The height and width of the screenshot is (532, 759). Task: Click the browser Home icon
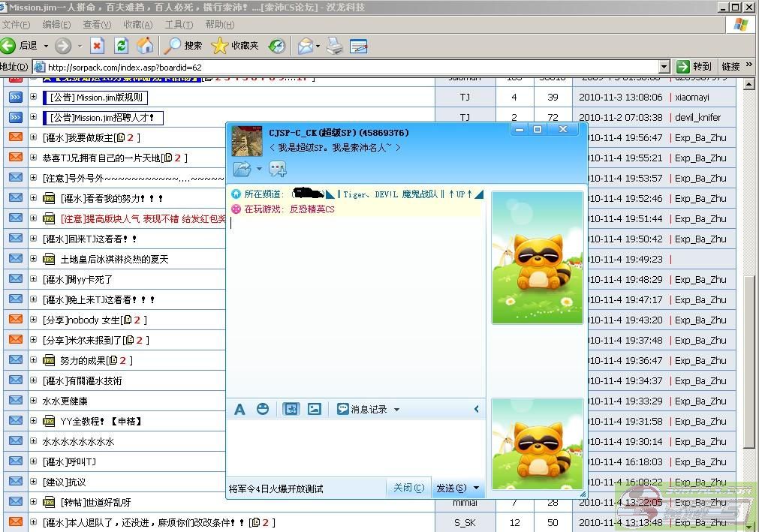point(145,46)
